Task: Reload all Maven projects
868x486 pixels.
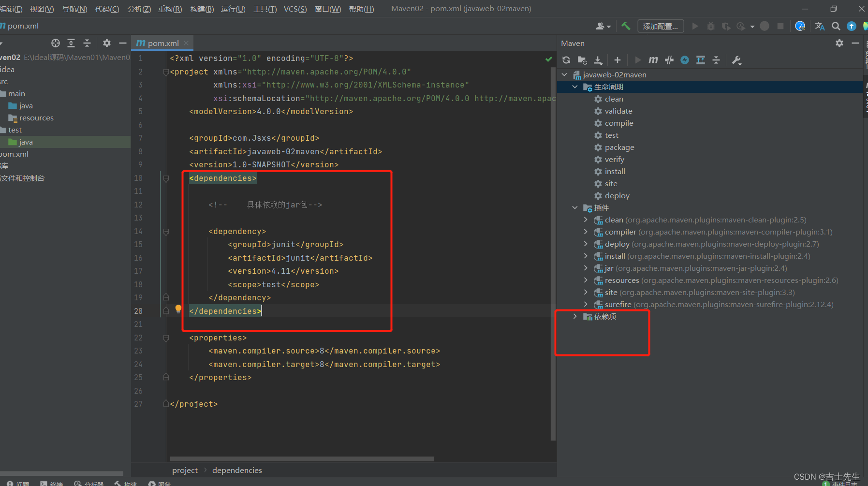Action: [x=566, y=60]
